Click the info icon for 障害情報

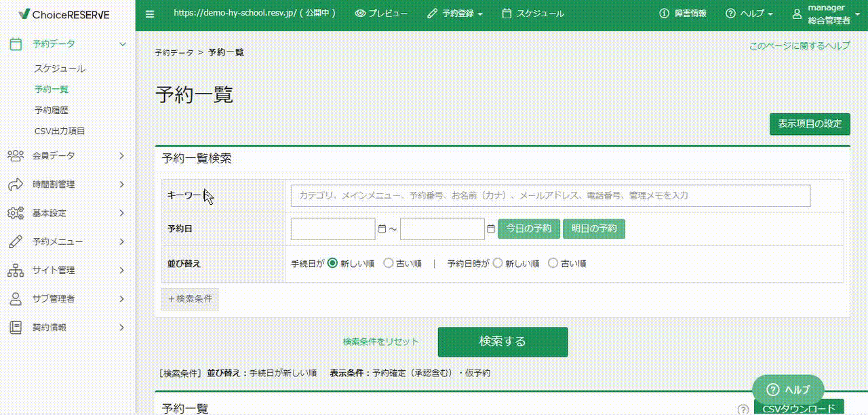click(664, 14)
